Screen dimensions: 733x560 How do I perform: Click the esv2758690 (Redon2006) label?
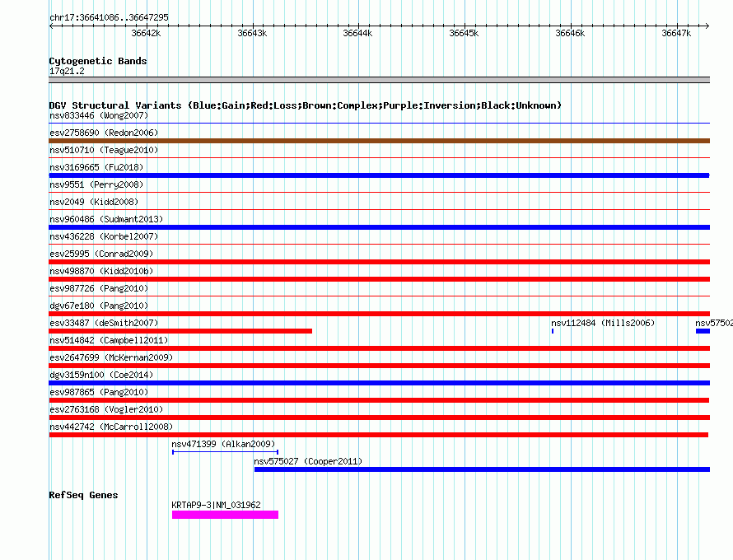(104, 133)
